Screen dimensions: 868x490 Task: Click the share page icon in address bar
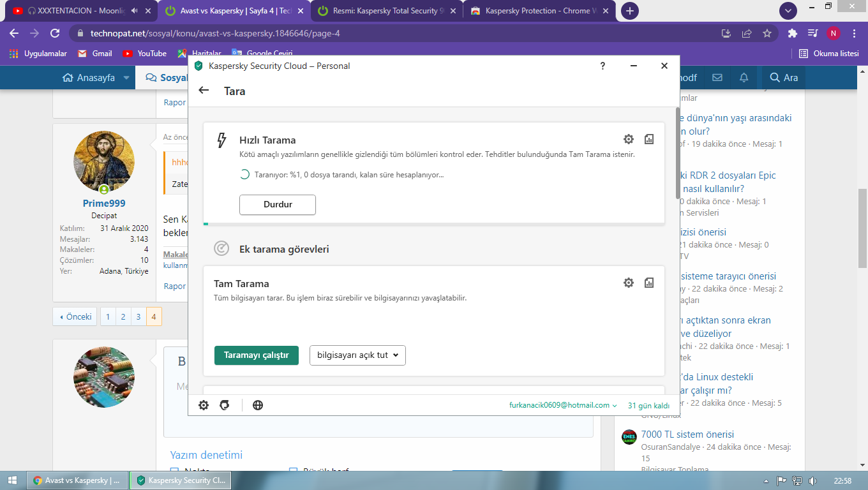coord(747,33)
